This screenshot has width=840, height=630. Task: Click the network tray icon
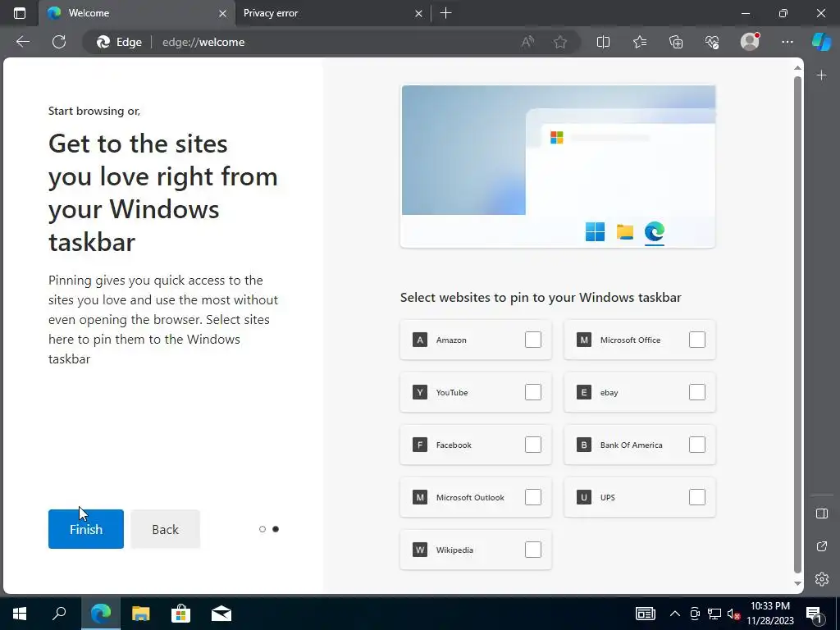click(714, 614)
